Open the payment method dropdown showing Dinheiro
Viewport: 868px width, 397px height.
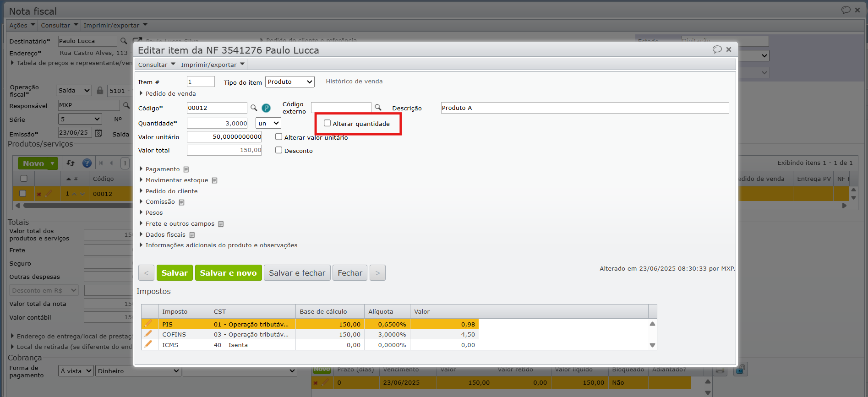[138, 371]
